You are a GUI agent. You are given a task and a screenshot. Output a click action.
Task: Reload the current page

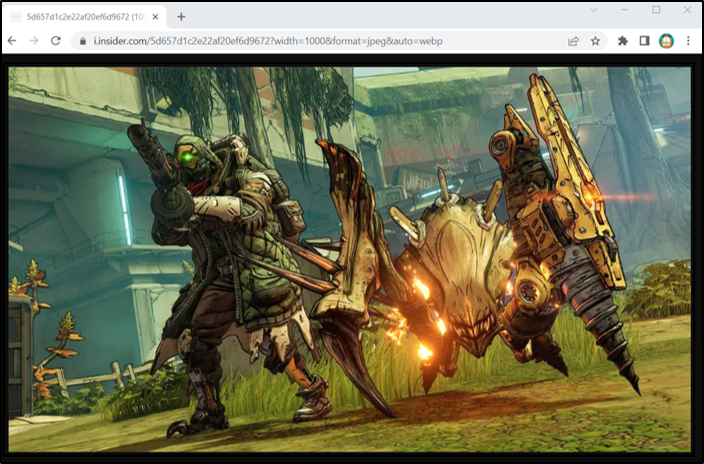(x=56, y=41)
